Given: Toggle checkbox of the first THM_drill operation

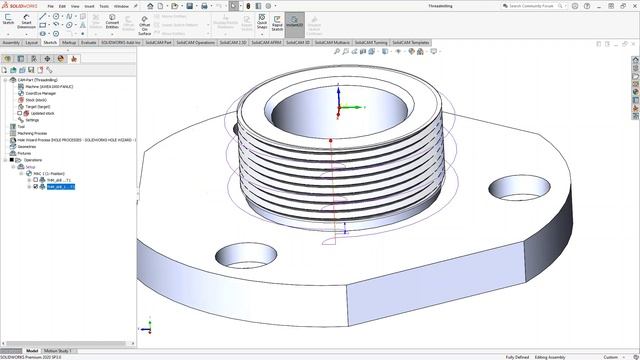Looking at the screenshot, I should [36, 180].
